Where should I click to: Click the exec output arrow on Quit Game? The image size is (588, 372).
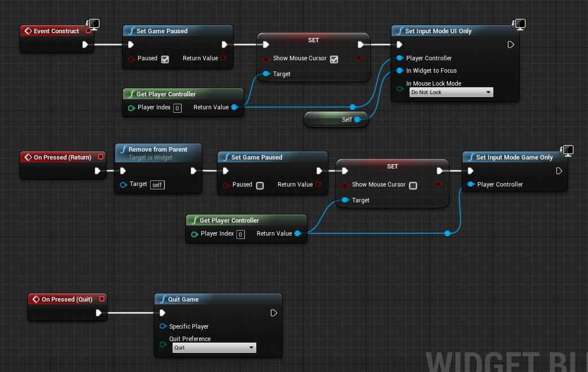(x=274, y=313)
